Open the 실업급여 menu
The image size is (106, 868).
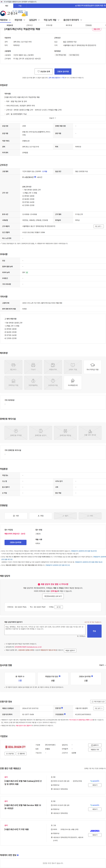34,20
